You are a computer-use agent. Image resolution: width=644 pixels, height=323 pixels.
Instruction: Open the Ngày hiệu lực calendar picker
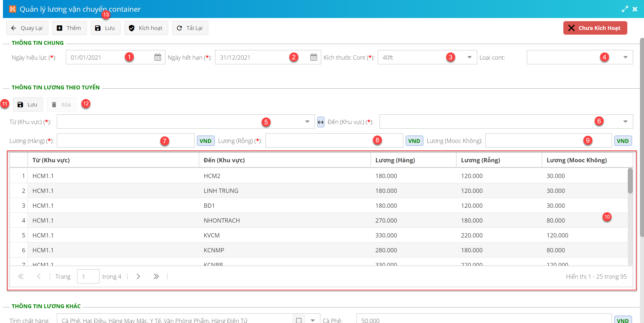pos(158,57)
